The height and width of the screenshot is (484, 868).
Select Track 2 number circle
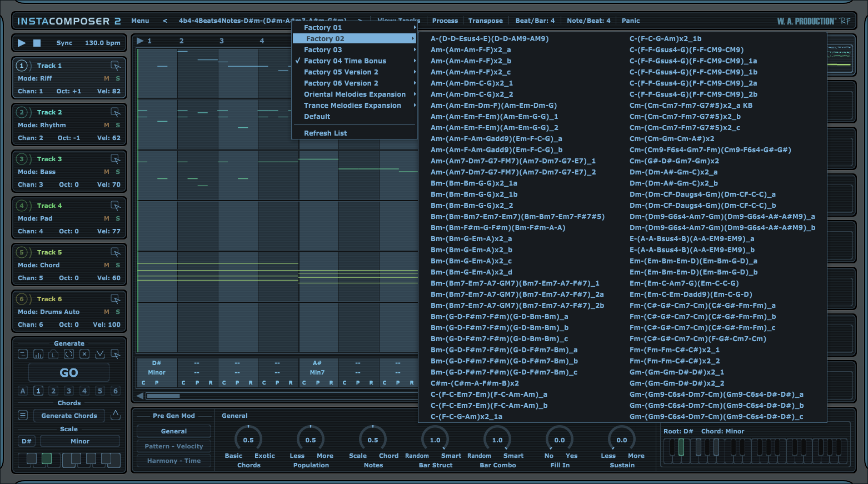click(22, 112)
